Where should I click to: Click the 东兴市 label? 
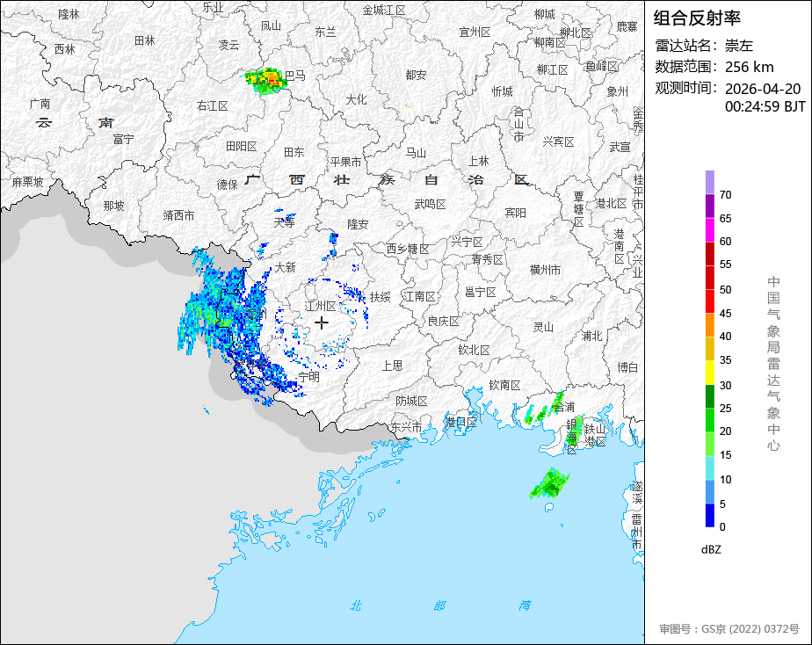click(406, 428)
